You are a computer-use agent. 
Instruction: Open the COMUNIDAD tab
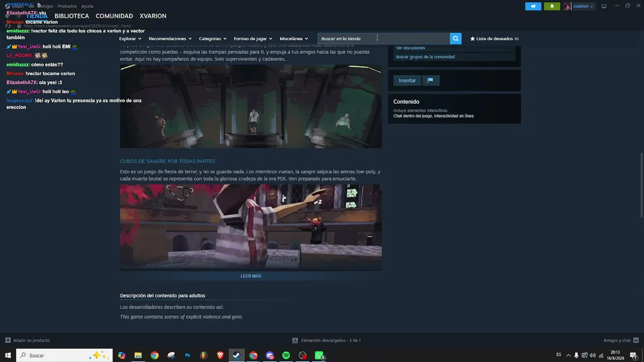(114, 16)
